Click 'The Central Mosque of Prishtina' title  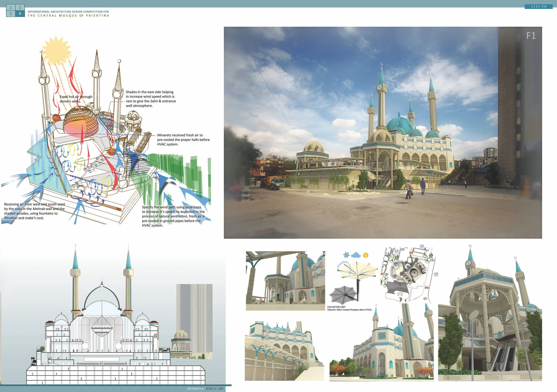click(x=68, y=16)
